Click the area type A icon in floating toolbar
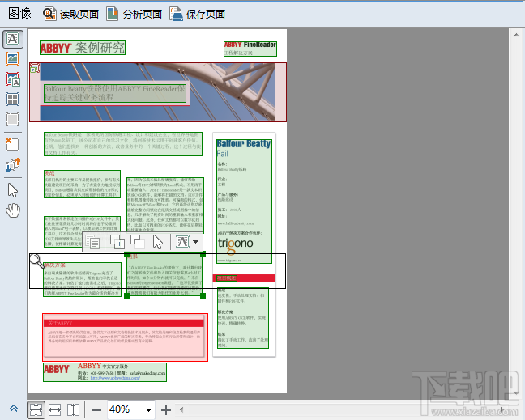 pos(183,242)
